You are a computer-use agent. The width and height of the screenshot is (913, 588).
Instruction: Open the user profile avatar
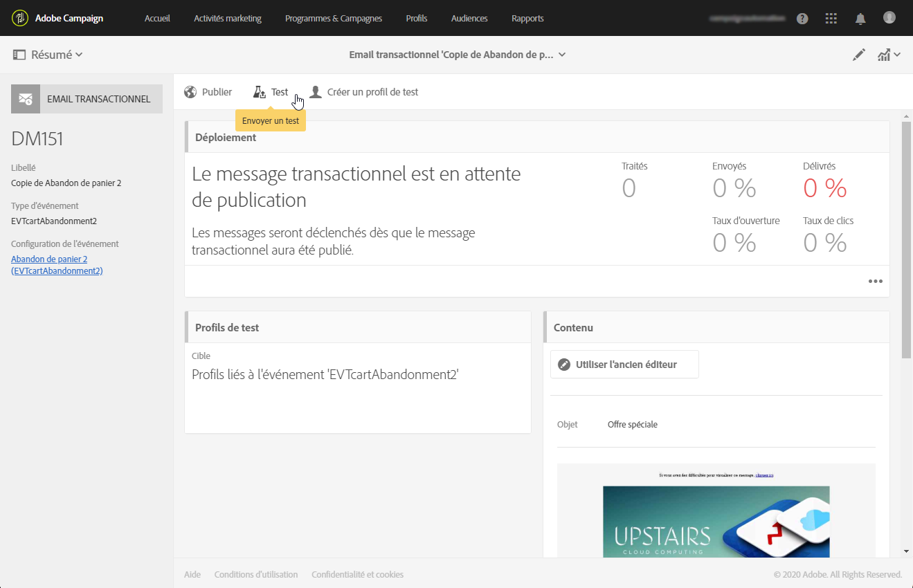[x=889, y=18]
